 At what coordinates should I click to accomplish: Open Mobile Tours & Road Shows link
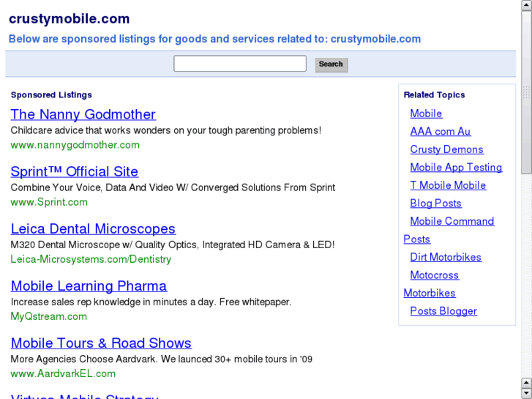coord(101,343)
